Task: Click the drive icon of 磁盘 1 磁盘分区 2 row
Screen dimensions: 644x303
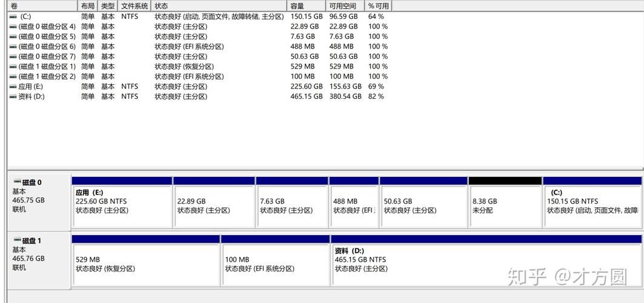Action: click(13, 77)
